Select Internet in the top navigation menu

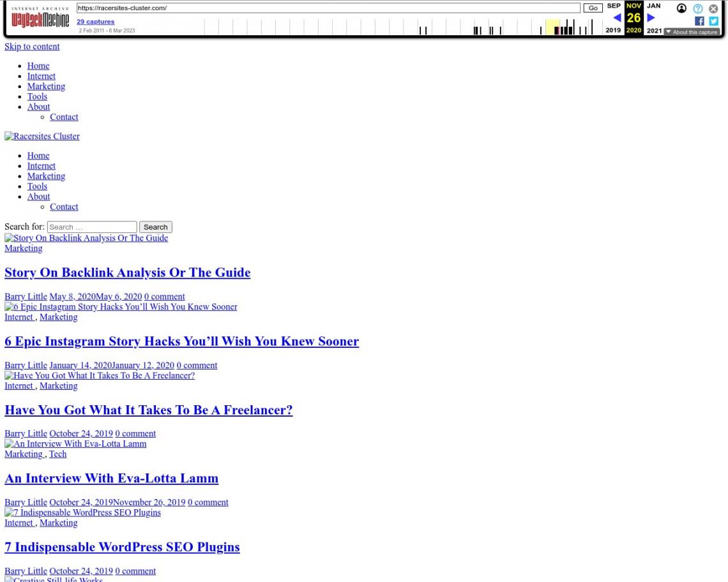tap(41, 76)
